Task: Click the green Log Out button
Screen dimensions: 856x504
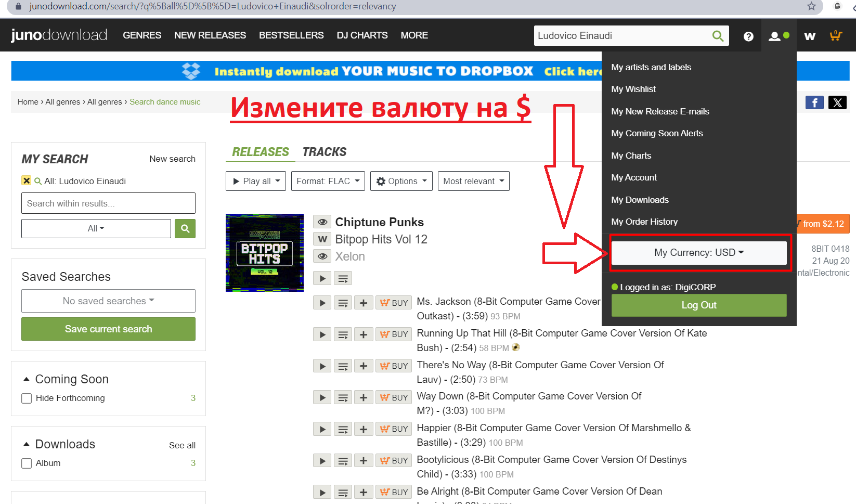Action: [x=698, y=305]
